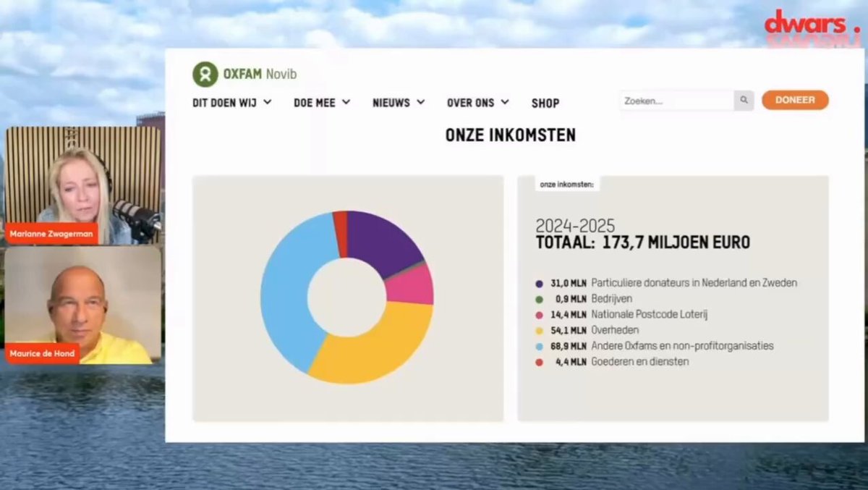Click the 'Overheden' legend label

[615, 331]
